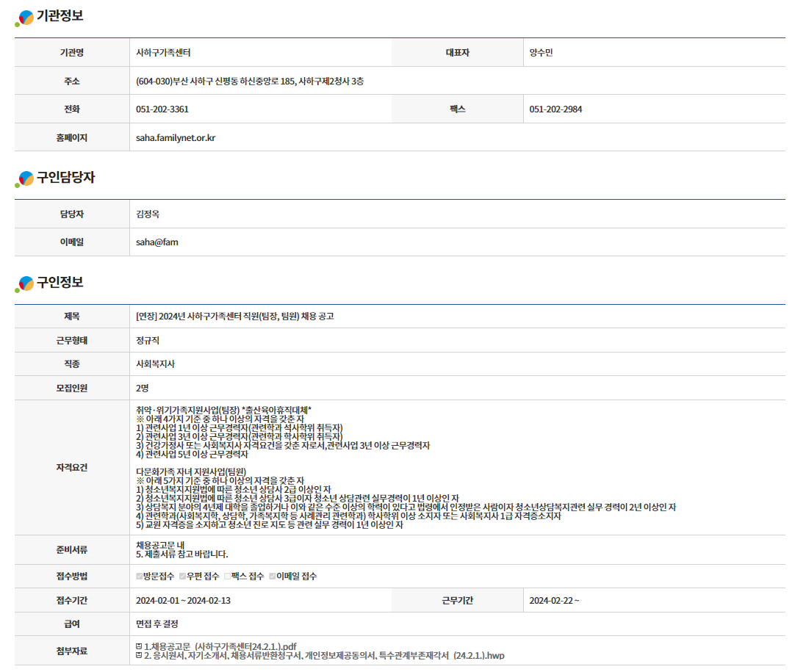The width and height of the screenshot is (795, 672).
Task: Click application period 2024-02-01 ~ 2024-02-13
Action: point(183,601)
